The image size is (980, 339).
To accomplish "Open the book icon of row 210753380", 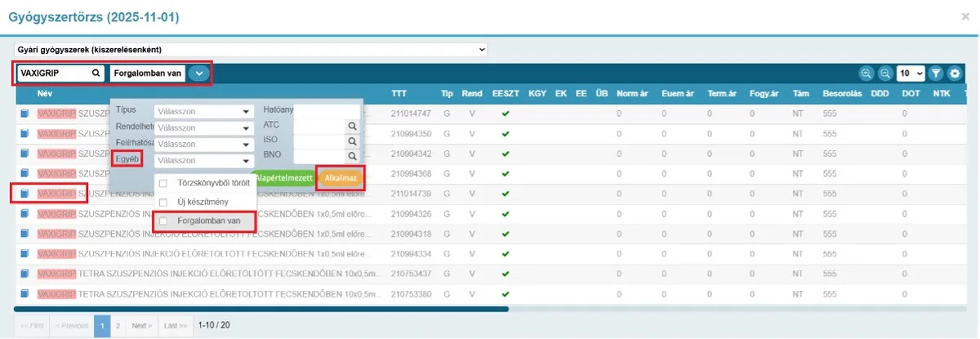I will 24,293.
